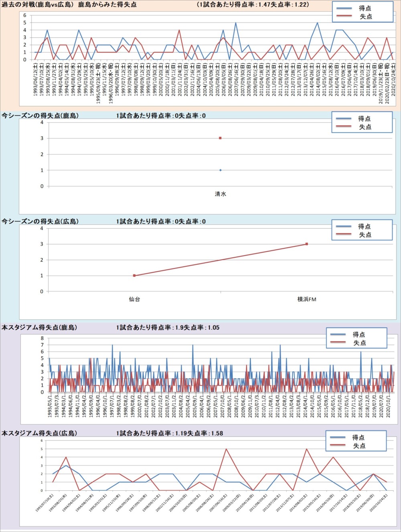Screen dimensions: 401x532
Task: Click the red 失点 legend line in the 本スタジアム鹿島 chart
Action: (338, 343)
